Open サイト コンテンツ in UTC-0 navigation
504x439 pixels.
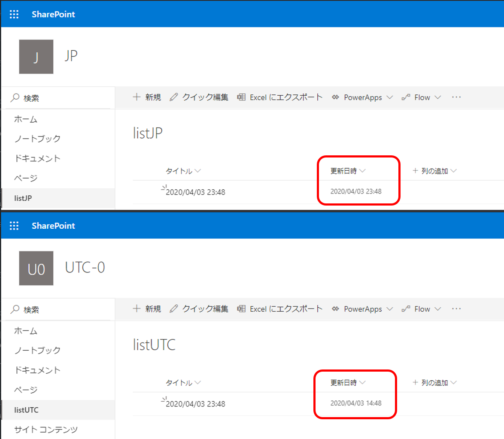(46, 430)
